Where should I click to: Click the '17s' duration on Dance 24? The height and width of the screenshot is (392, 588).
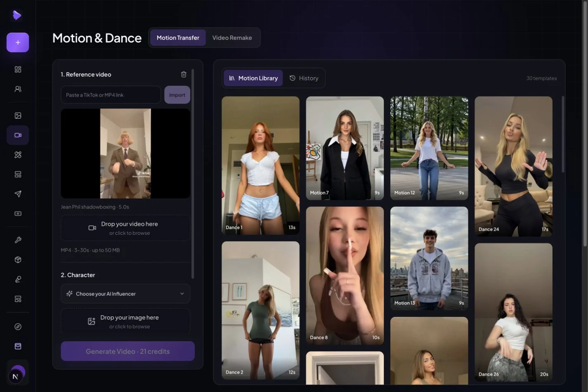[x=545, y=229]
